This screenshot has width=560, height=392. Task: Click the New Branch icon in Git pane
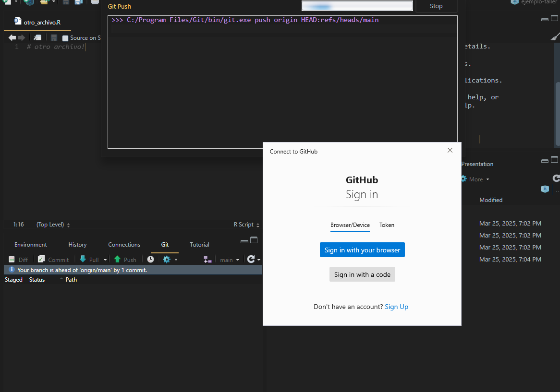[207, 260]
